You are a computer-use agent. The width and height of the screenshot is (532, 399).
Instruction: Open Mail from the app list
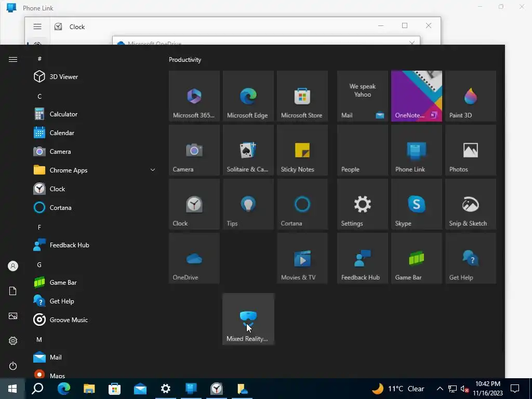pos(95,357)
